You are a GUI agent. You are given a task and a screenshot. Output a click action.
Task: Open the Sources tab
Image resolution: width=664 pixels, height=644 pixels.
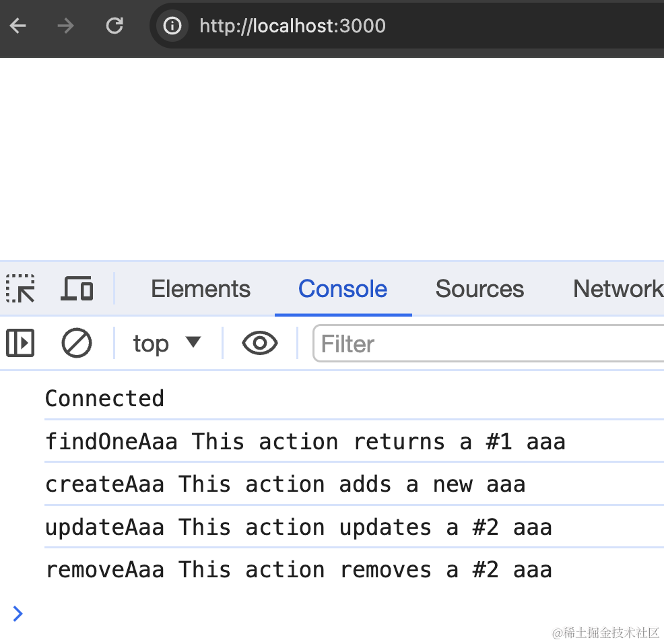click(x=479, y=289)
